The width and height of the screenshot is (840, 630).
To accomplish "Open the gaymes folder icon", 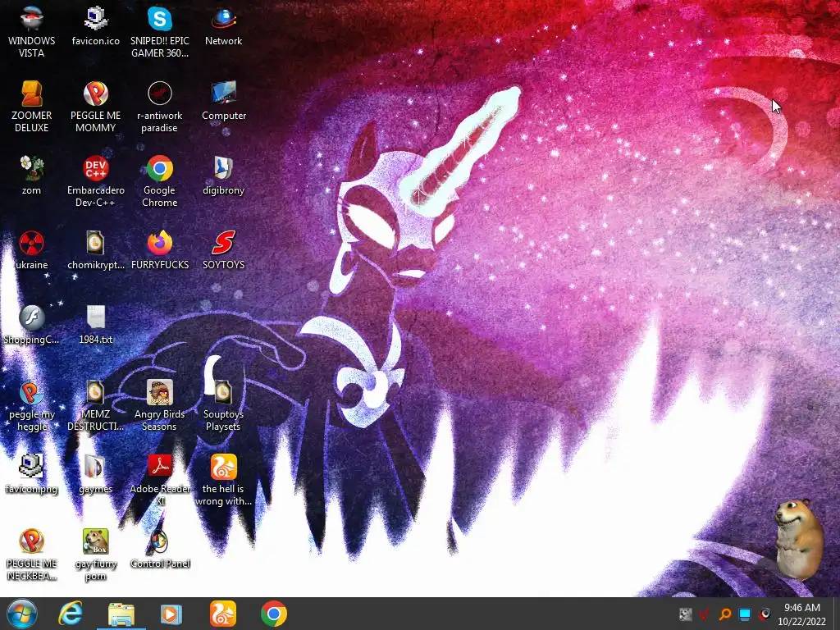I will [95, 475].
